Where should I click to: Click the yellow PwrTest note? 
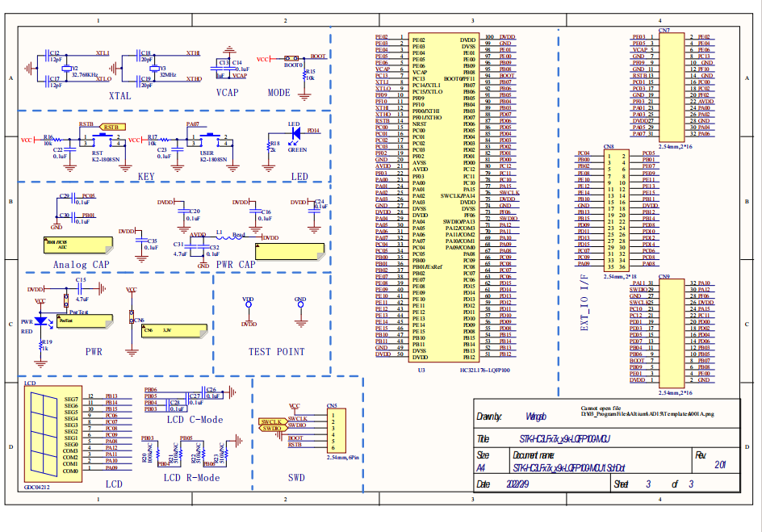point(85,321)
